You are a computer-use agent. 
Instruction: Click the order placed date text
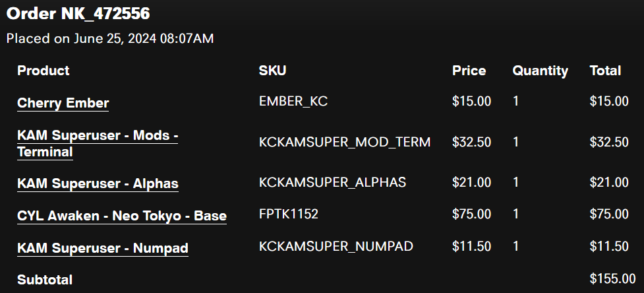click(x=110, y=39)
